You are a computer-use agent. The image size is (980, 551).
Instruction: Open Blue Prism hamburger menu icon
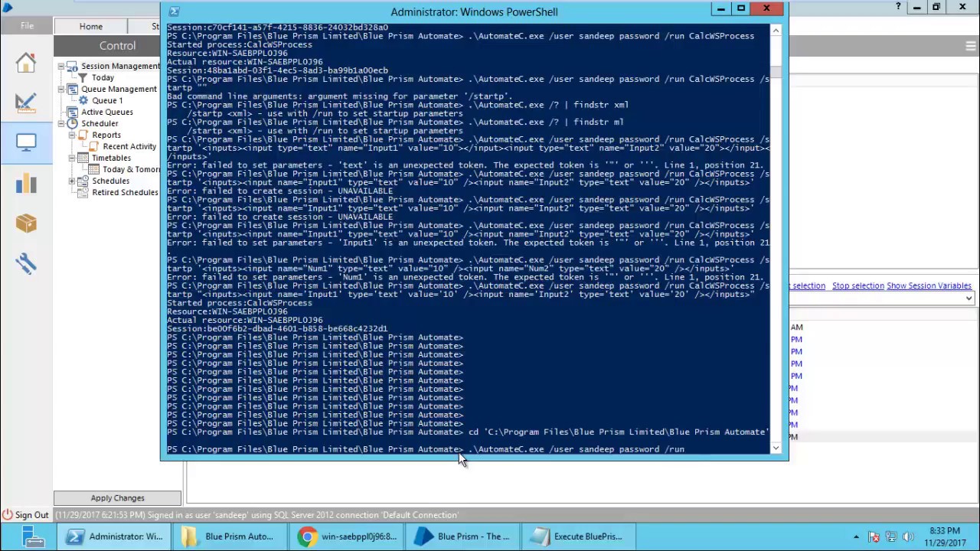pyautogui.click(x=970, y=47)
